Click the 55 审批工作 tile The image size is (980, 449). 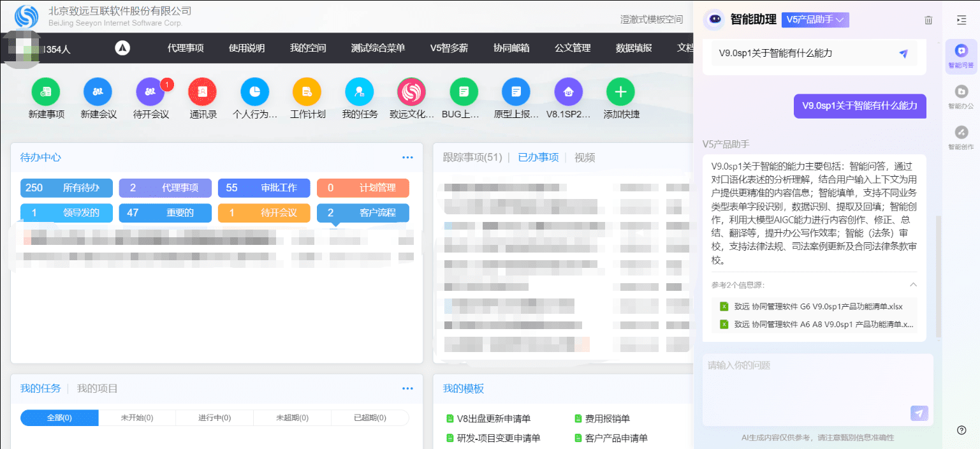tap(264, 188)
